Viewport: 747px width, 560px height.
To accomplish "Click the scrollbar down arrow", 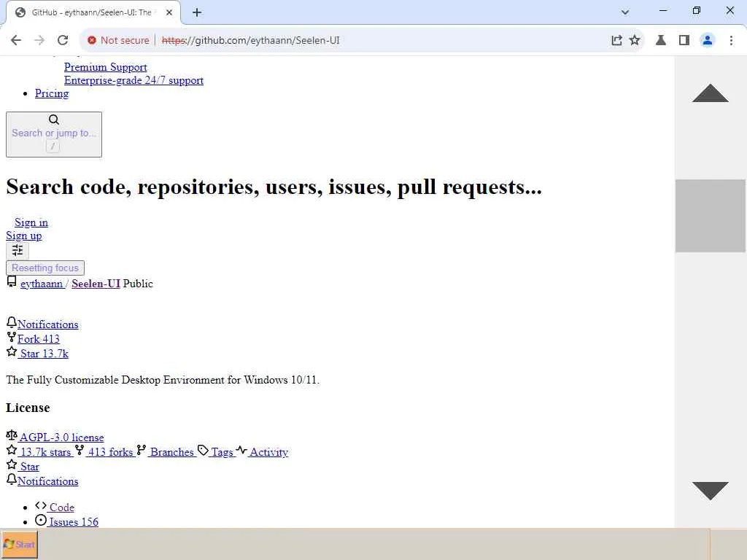I will (711, 491).
